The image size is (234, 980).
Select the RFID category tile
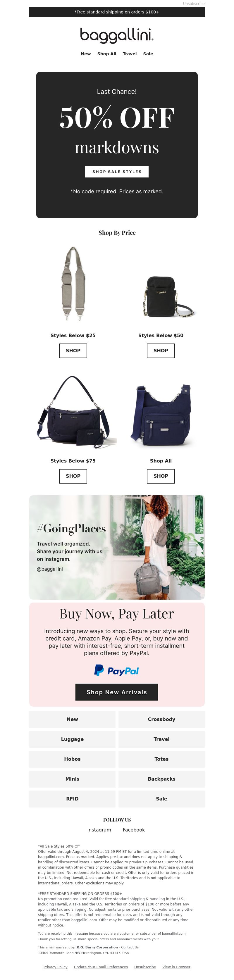[72, 798]
